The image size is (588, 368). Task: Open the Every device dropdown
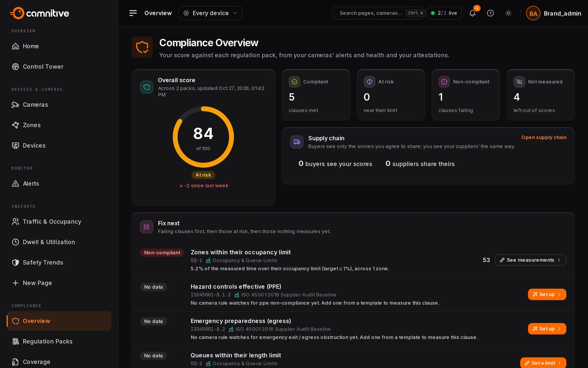click(210, 13)
